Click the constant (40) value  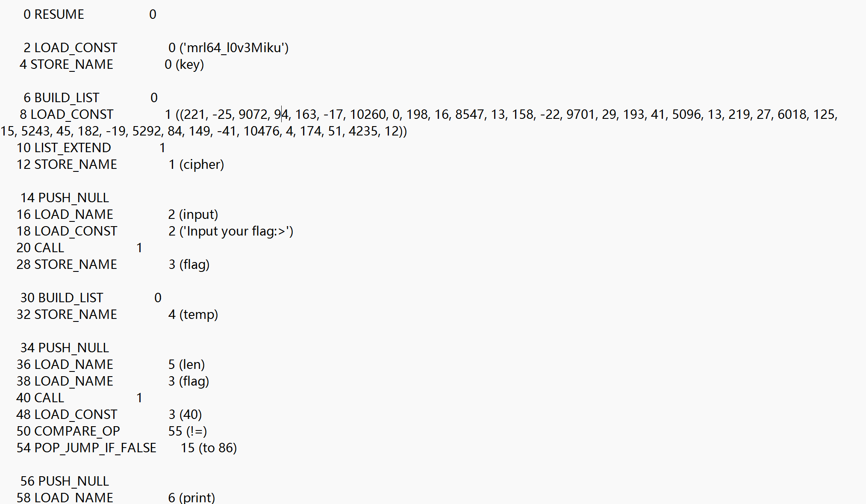pos(191,415)
